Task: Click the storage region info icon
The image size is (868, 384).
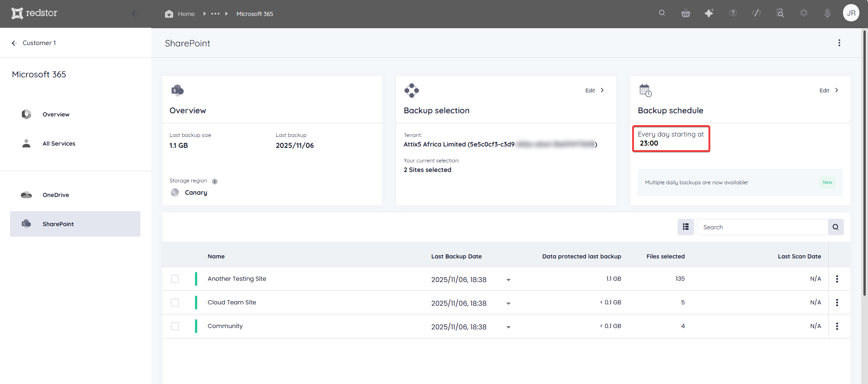Action: coord(215,182)
